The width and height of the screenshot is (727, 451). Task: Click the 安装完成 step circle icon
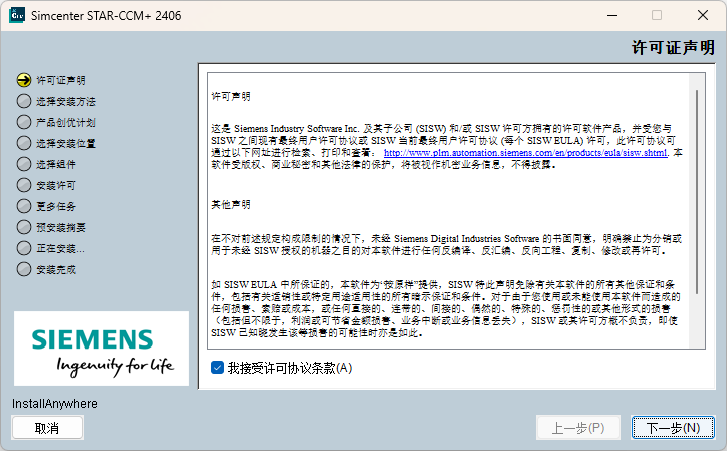(x=24, y=269)
